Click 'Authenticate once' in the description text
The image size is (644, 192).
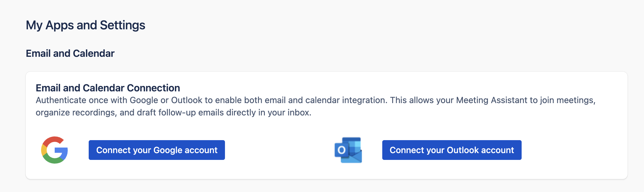click(x=61, y=100)
